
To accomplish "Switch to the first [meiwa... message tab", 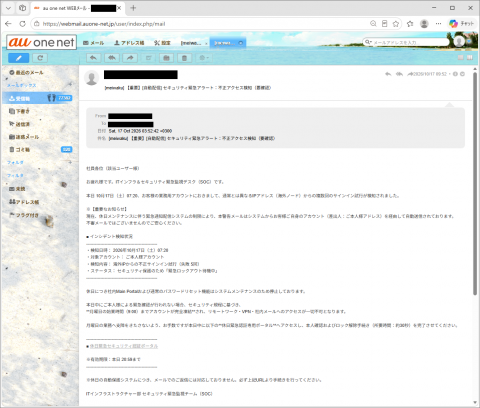I will coord(191,43).
